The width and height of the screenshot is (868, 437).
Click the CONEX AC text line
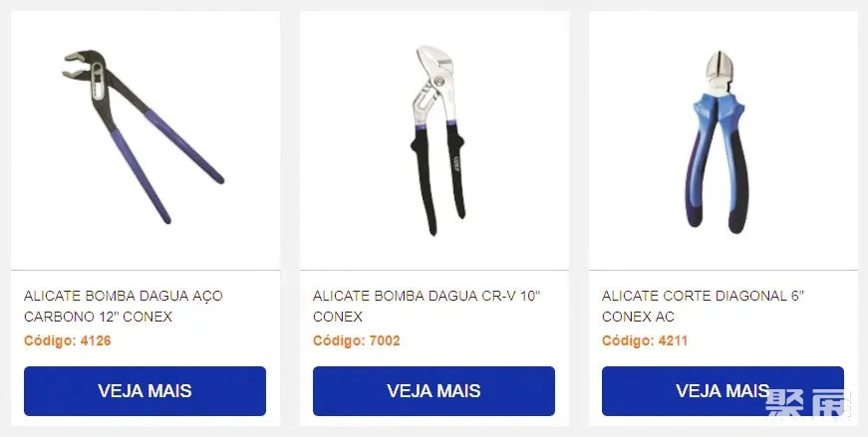click(x=638, y=317)
